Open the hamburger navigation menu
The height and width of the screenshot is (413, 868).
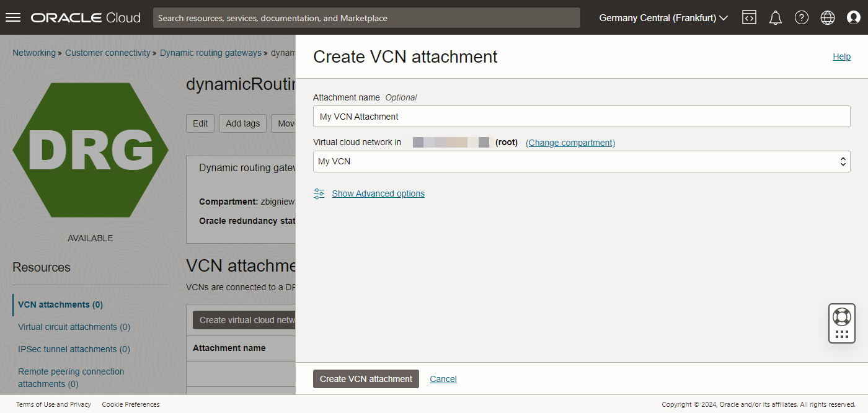[x=13, y=17]
